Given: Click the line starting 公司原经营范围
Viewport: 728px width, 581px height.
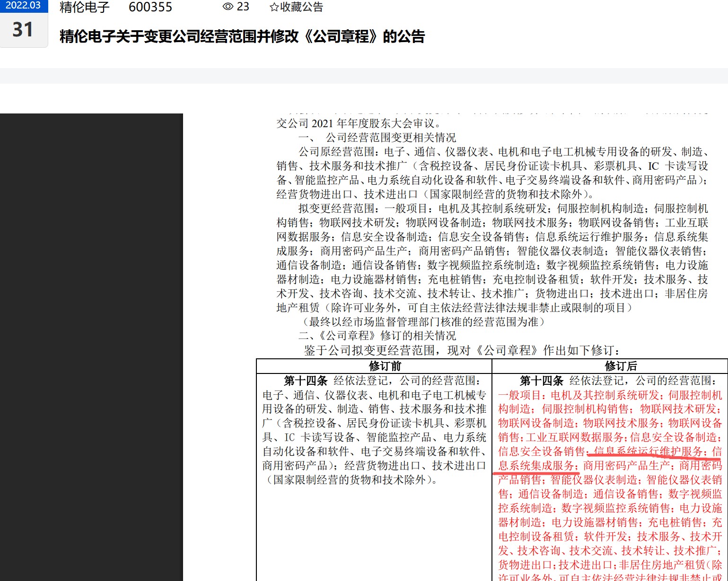Looking at the screenshot, I should point(503,152).
